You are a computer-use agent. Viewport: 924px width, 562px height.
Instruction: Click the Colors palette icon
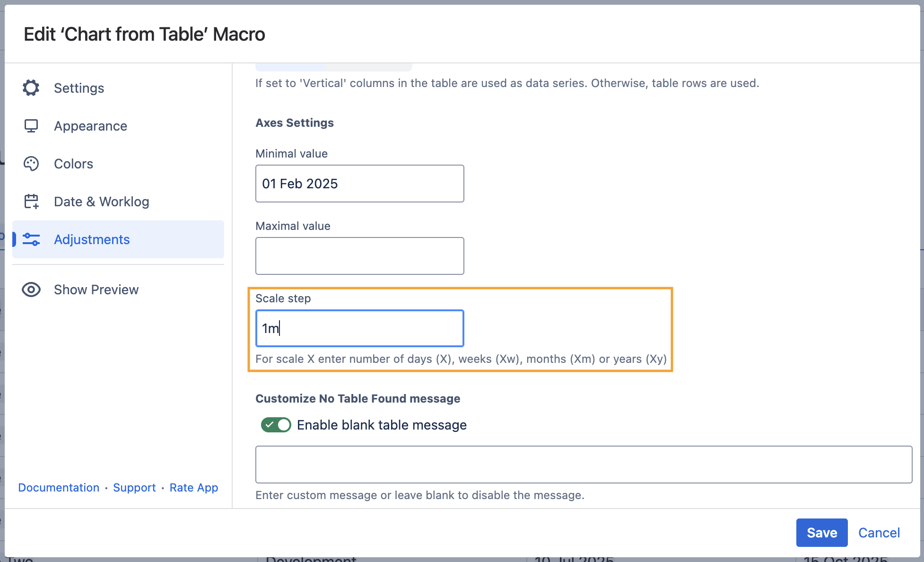click(31, 164)
